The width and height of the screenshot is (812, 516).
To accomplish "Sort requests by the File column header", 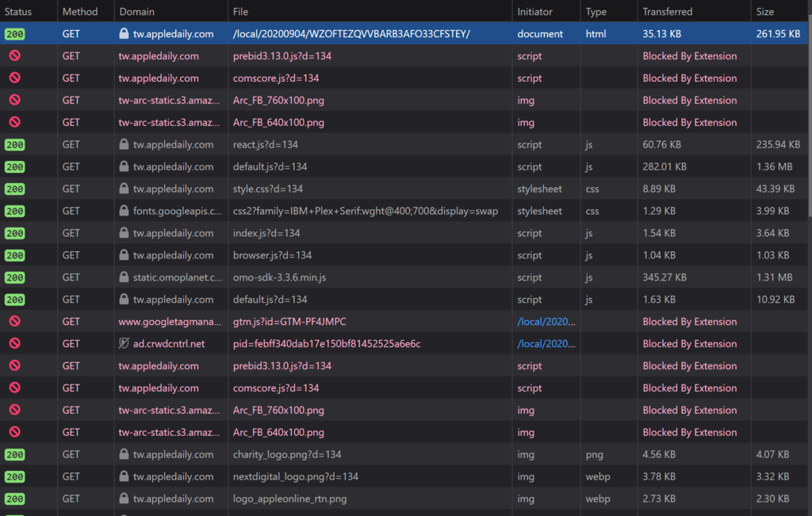I will [x=370, y=11].
